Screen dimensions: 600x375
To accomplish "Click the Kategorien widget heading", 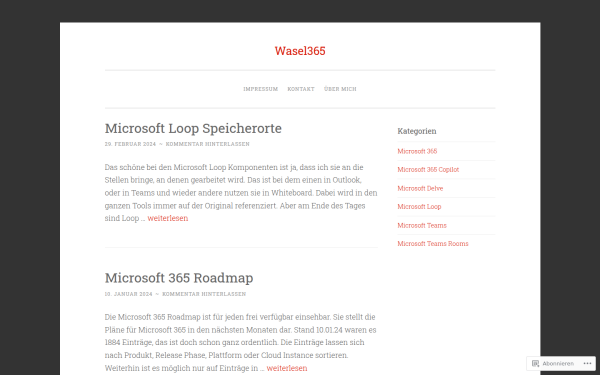I will click(417, 131).
